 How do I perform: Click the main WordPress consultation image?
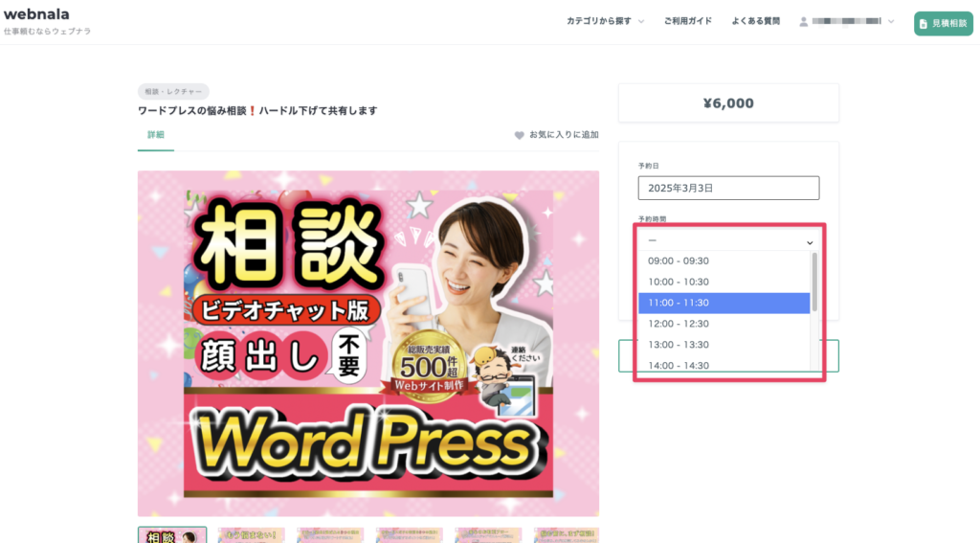click(368, 344)
